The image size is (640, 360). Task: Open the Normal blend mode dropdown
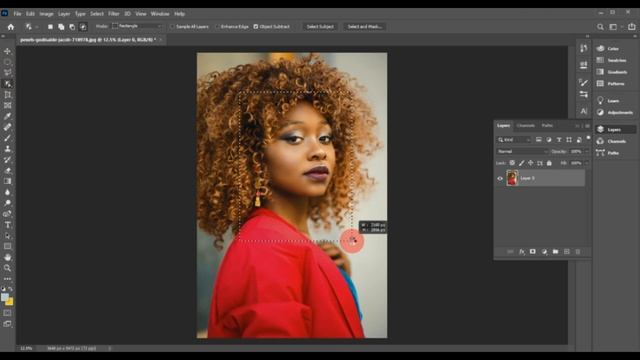(522, 151)
